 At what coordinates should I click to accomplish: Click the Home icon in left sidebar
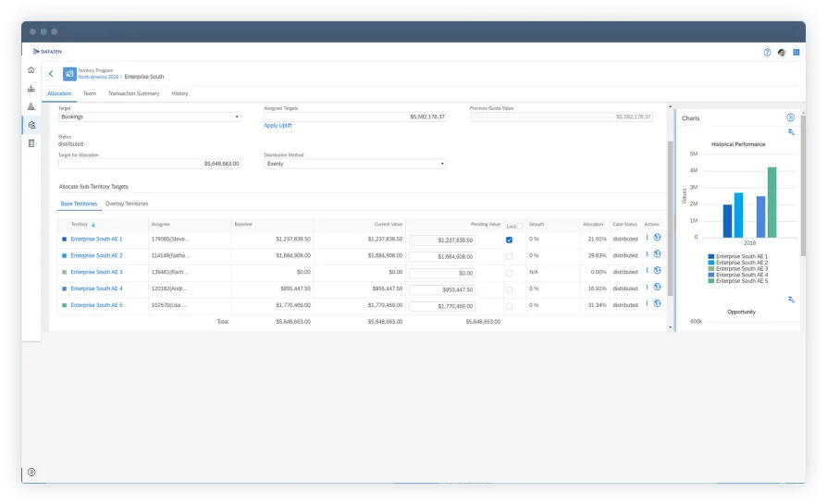(x=31, y=70)
